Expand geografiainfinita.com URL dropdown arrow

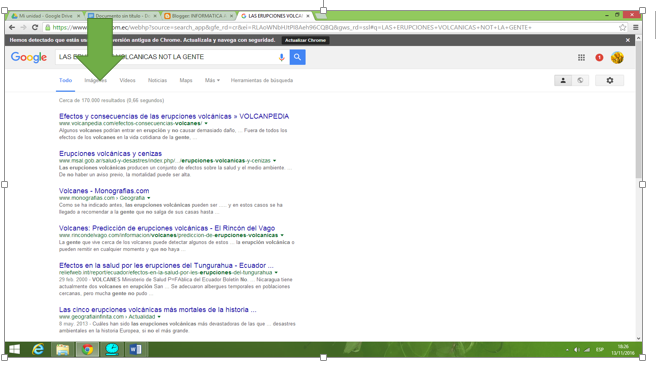click(159, 317)
